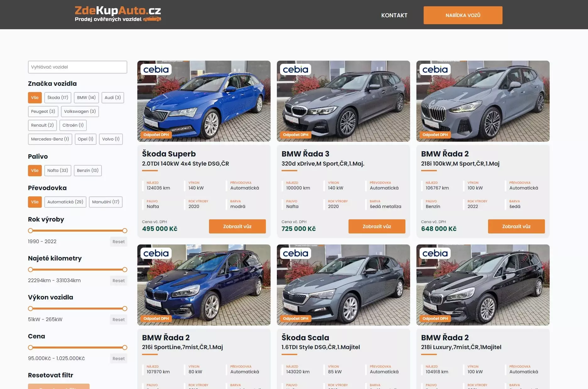Click the Cena slider left handle
Screen dimensions: 588x389
[30, 348]
